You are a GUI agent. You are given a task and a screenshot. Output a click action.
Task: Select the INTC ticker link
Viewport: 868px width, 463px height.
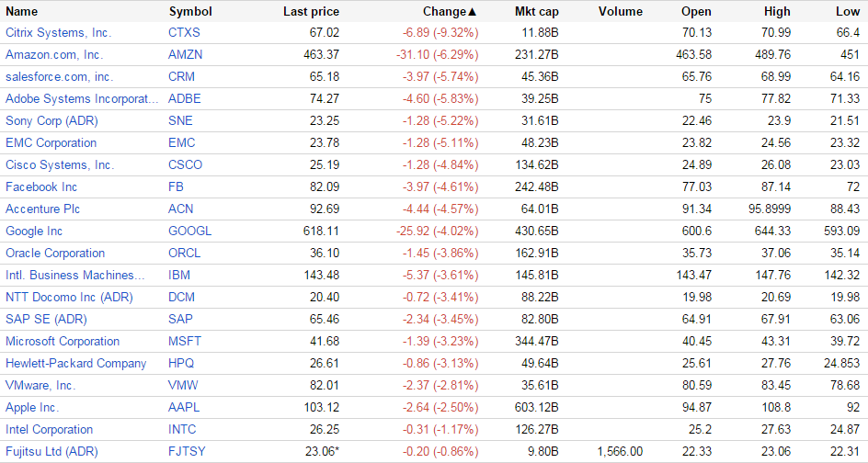[x=182, y=430]
